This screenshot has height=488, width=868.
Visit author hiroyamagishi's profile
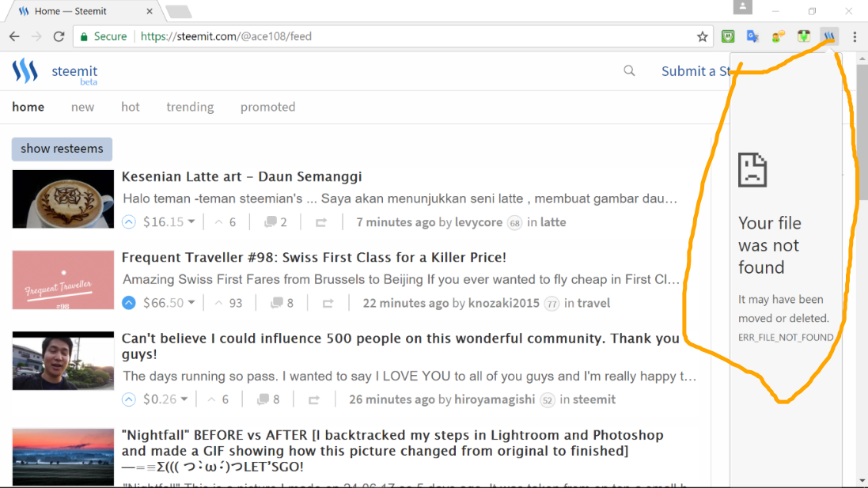coord(495,399)
